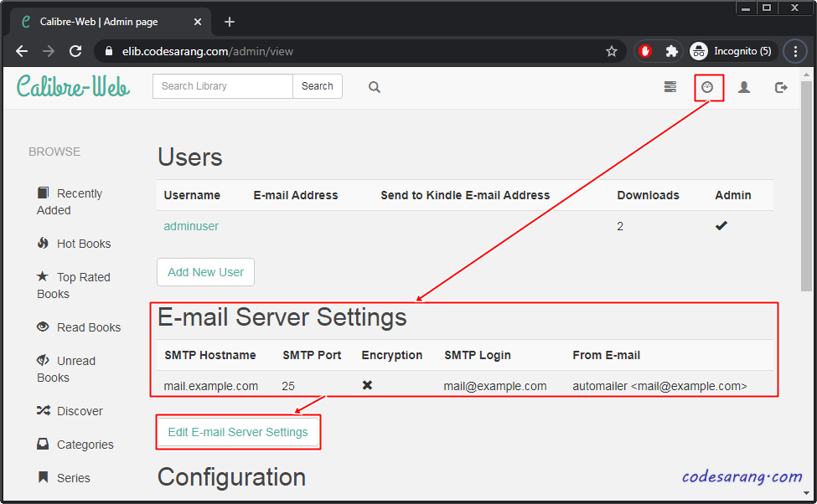The width and height of the screenshot is (817, 504).
Task: Click the Search Library input field
Action: (223, 86)
